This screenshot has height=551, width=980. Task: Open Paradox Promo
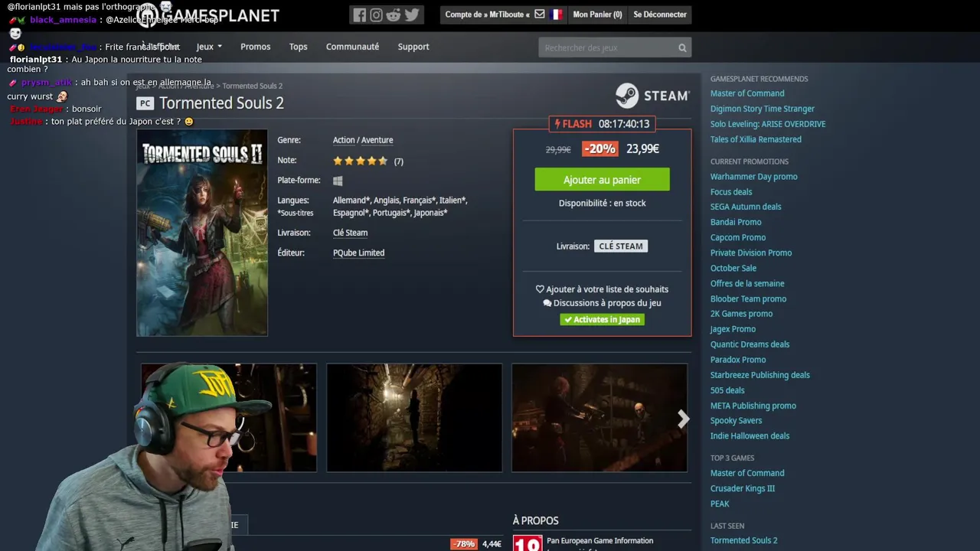coord(738,360)
